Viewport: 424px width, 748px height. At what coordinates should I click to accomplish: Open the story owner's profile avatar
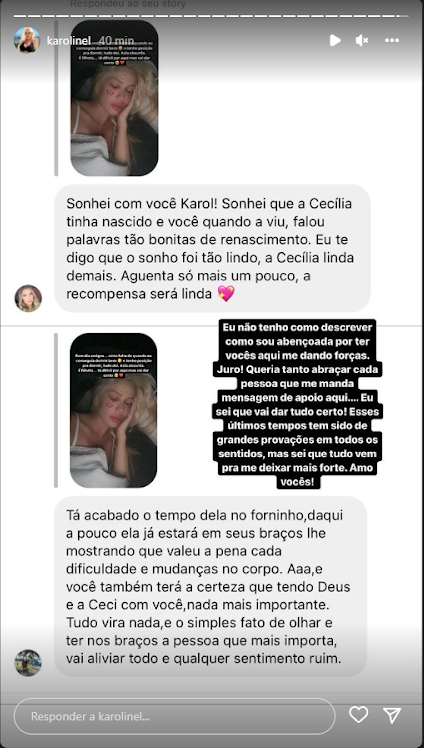(x=27, y=40)
